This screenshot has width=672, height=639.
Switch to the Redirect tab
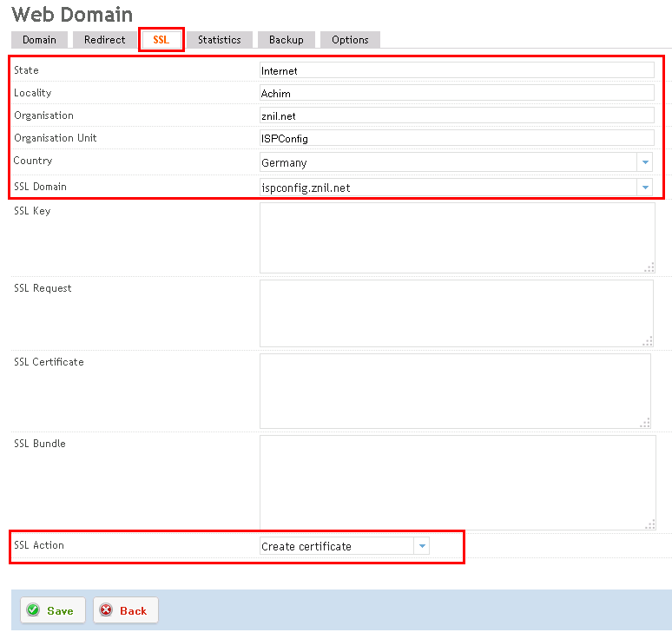tap(104, 40)
